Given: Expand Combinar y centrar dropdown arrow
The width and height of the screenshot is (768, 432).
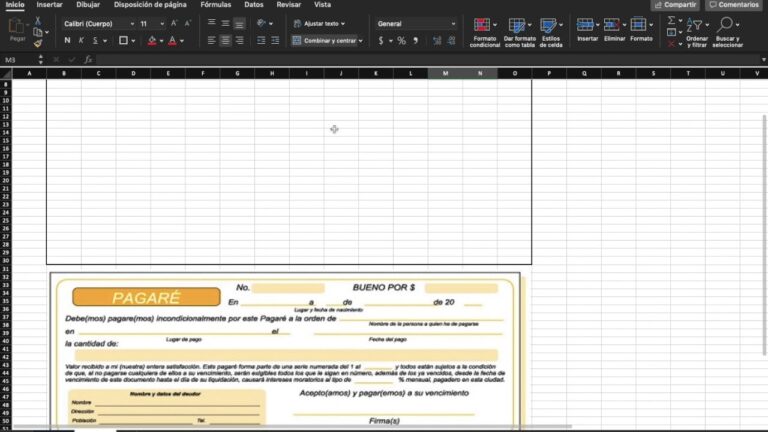Looking at the screenshot, I should [361, 41].
